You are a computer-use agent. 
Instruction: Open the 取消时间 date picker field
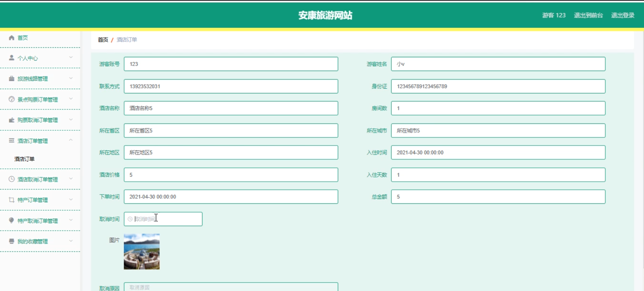pos(163,219)
